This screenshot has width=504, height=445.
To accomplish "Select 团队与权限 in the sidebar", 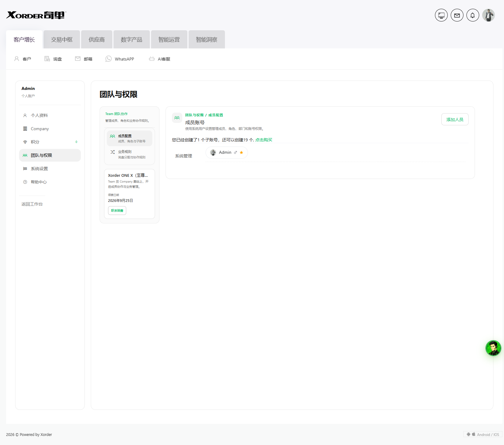I will 50,155.
